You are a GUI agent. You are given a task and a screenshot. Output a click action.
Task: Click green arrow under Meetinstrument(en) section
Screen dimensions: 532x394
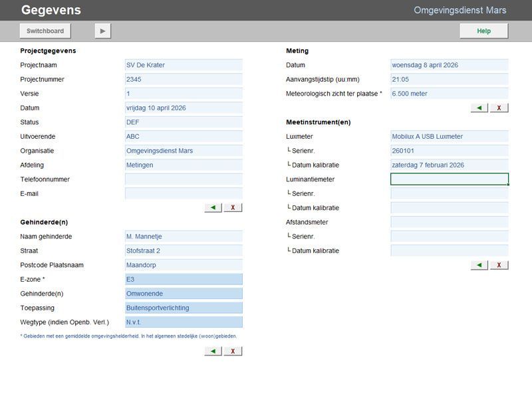(479, 265)
